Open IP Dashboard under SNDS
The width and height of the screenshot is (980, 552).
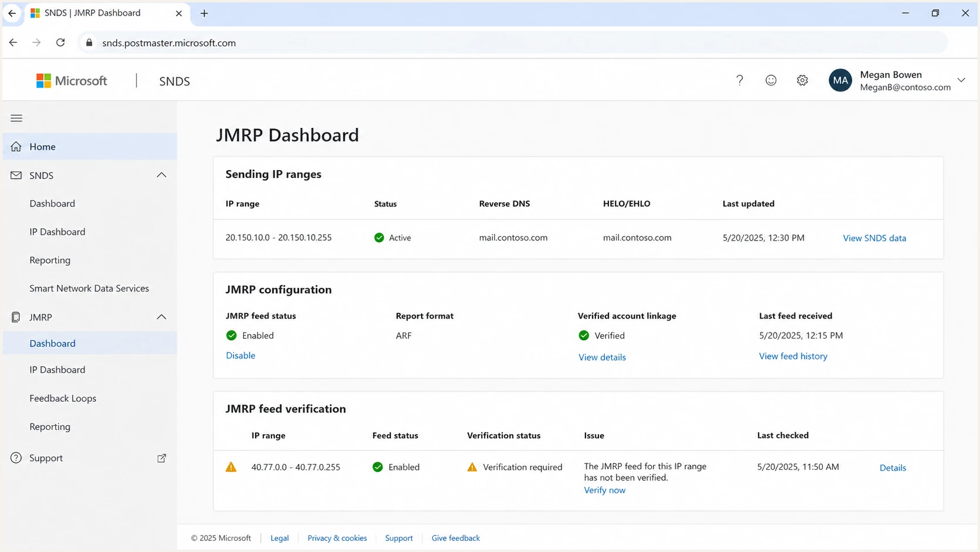tap(57, 232)
